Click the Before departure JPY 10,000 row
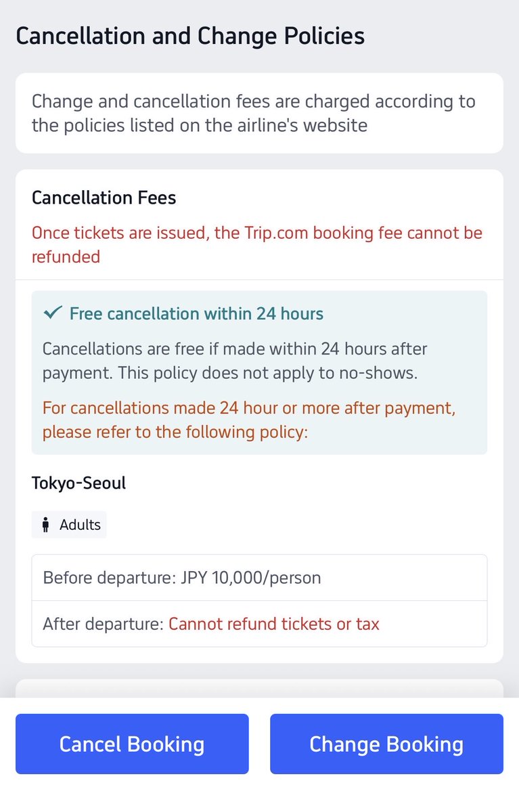Screen dimensions: 519x812 [259, 578]
